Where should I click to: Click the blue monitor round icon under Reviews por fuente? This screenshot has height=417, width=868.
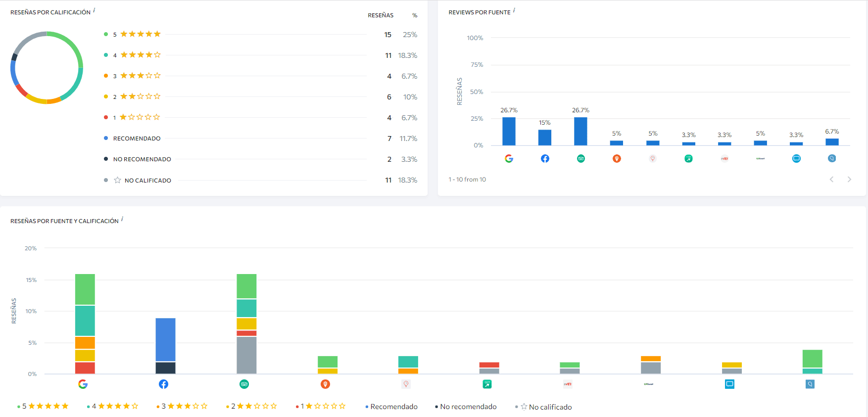tap(796, 158)
